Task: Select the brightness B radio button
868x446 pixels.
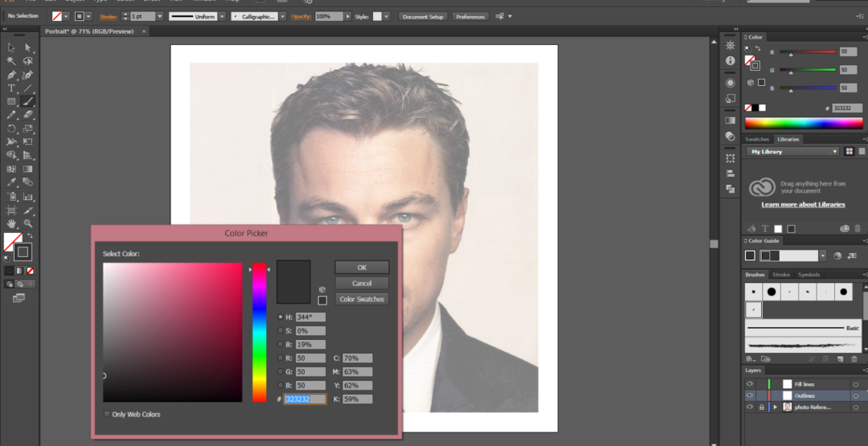Action: click(280, 344)
